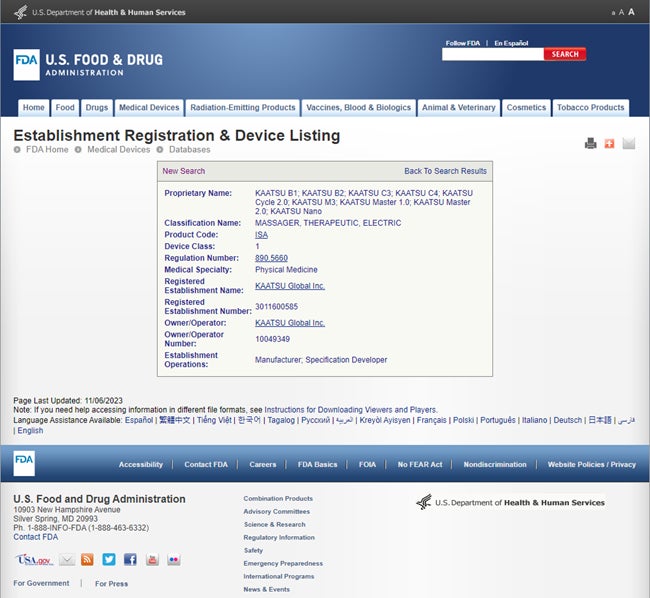This screenshot has width=650, height=598.
Task: Open FOIA footer link
Action: click(367, 465)
